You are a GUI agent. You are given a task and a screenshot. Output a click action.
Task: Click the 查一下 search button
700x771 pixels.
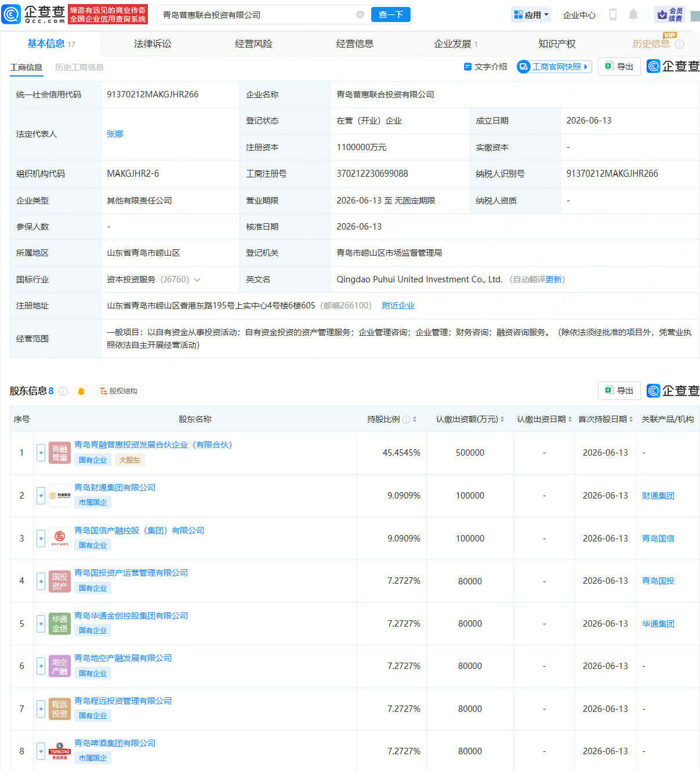[x=391, y=14]
